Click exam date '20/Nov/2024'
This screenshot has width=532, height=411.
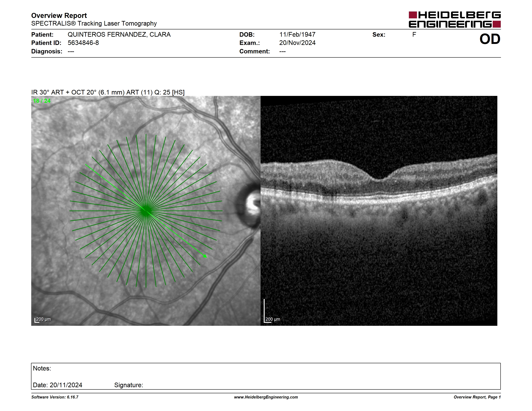point(297,43)
